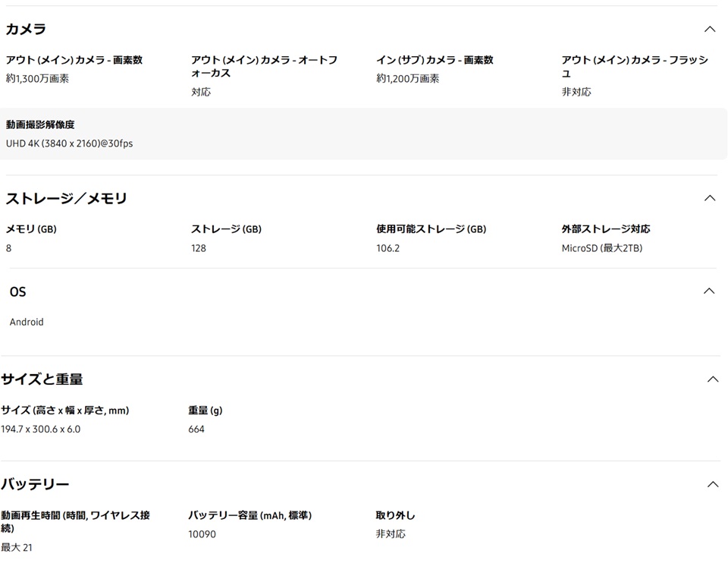Collapse the ストレージ／メモリ section chevron
Screen dimensions: 728x576
coord(710,198)
